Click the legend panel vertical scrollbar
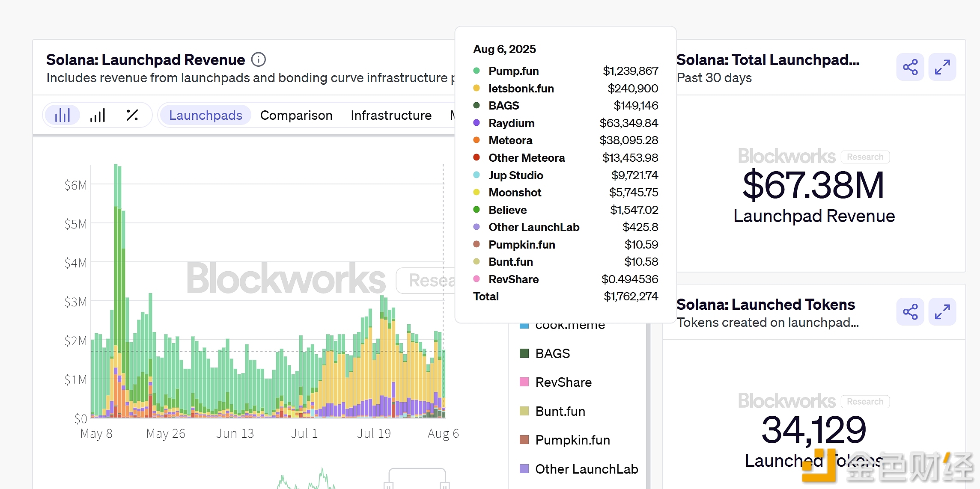The width and height of the screenshot is (980, 489). click(x=648, y=406)
